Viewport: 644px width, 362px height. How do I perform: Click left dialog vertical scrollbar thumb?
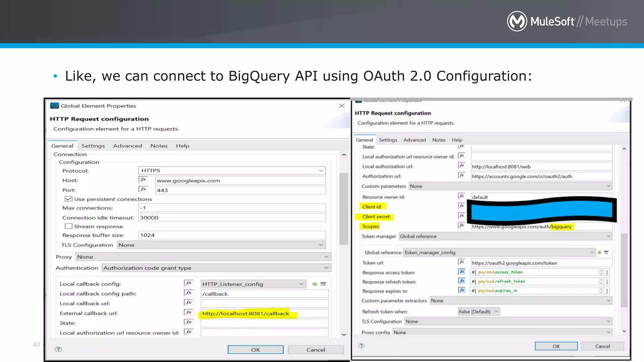[x=344, y=209]
